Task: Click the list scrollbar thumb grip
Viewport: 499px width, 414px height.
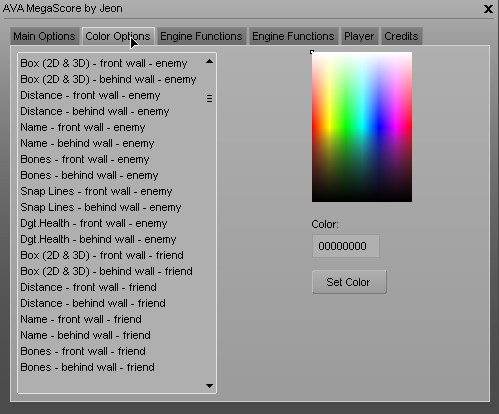Action: tap(209, 99)
